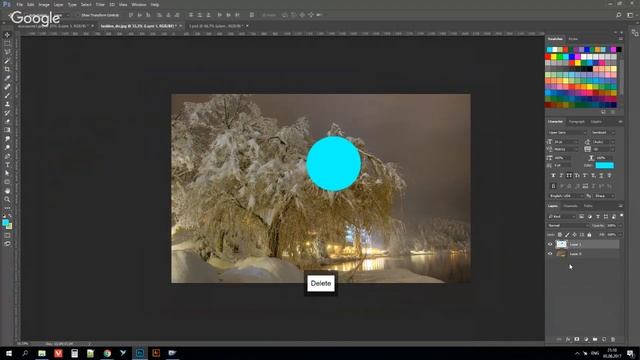This screenshot has width=640, height=360.
Task: Open the font style dropdown
Action: (602, 133)
